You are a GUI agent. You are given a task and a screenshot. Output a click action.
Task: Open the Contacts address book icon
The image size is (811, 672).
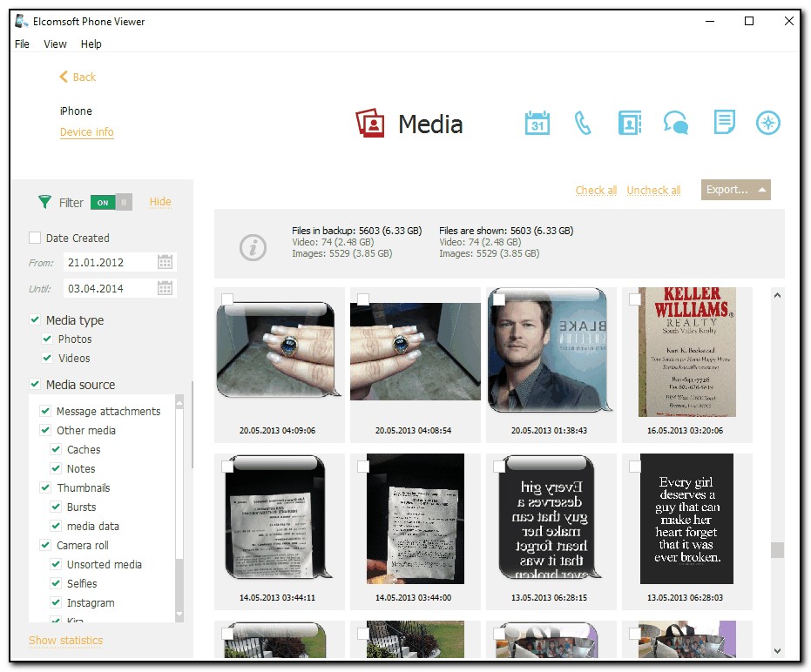629,124
